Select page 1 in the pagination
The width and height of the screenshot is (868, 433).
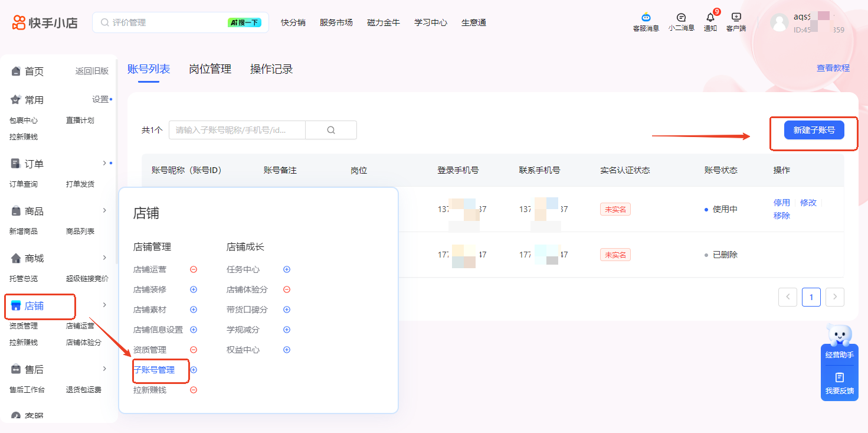[x=811, y=297]
